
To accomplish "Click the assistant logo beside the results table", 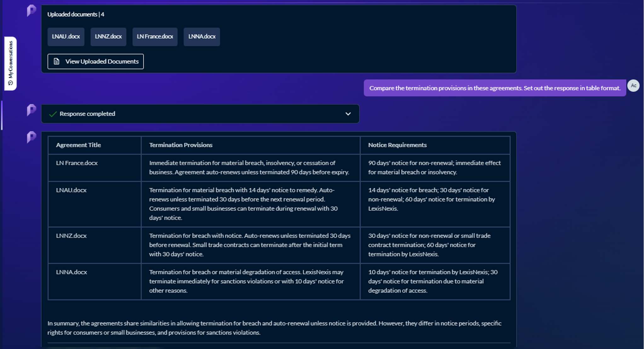I will tap(32, 137).
